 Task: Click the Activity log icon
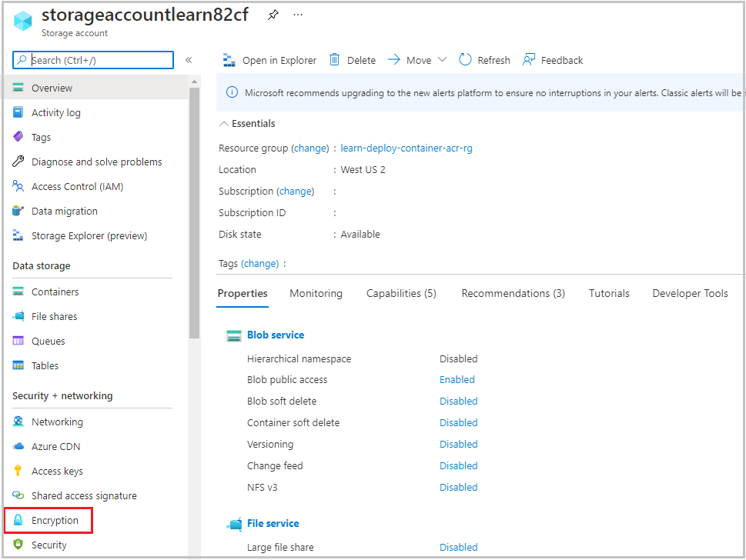coord(18,112)
